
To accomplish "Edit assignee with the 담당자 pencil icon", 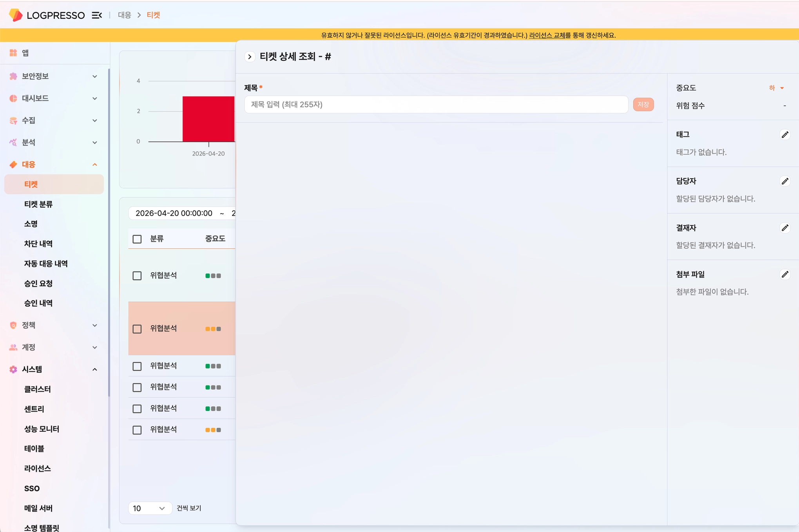I will pyautogui.click(x=785, y=181).
